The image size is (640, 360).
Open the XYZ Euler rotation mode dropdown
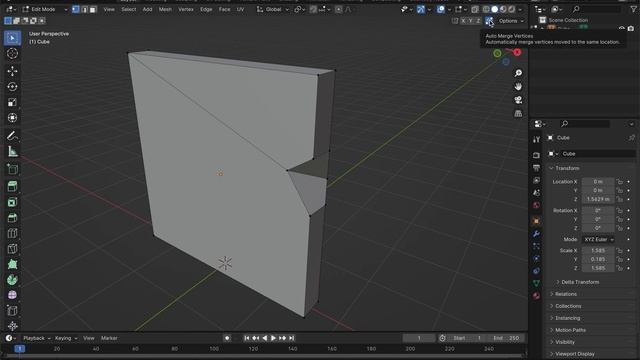click(x=598, y=240)
